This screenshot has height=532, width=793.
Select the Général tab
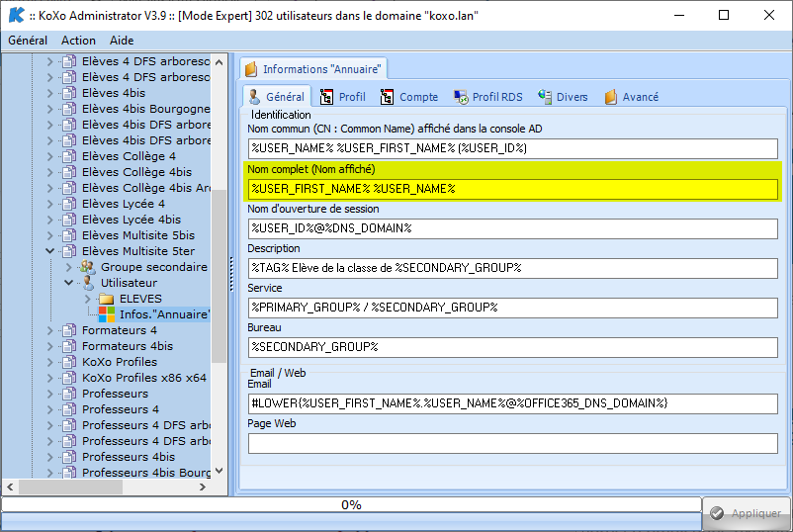pyautogui.click(x=277, y=97)
